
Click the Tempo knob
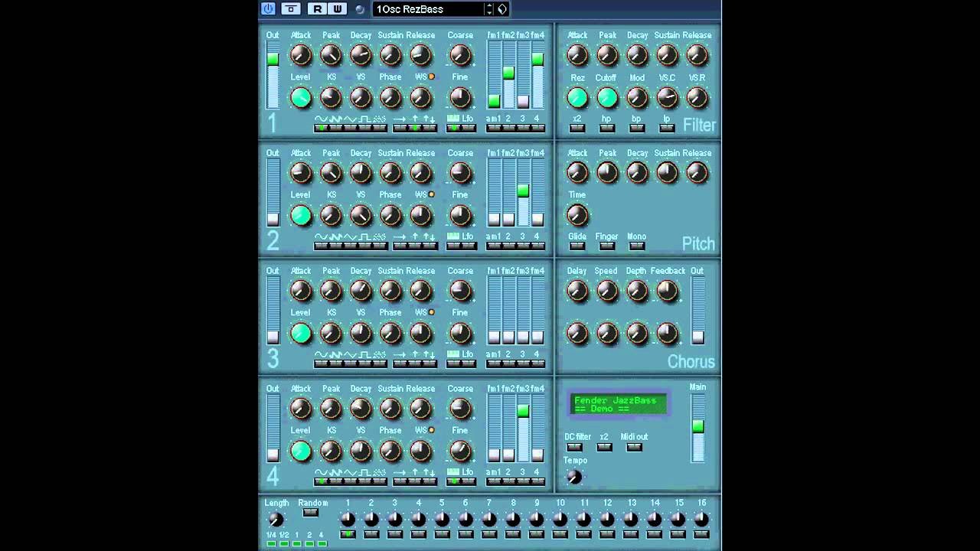tap(574, 477)
